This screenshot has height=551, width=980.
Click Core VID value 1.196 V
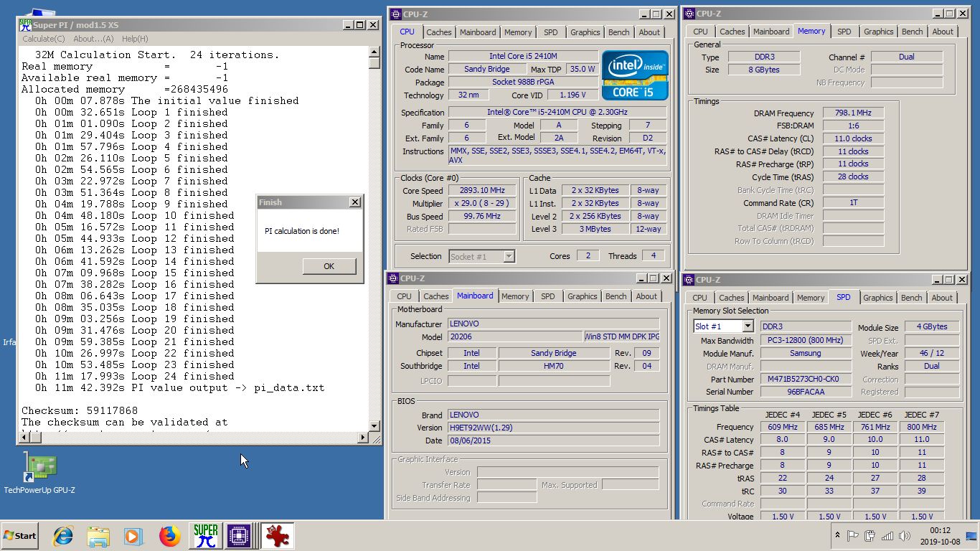(573, 95)
